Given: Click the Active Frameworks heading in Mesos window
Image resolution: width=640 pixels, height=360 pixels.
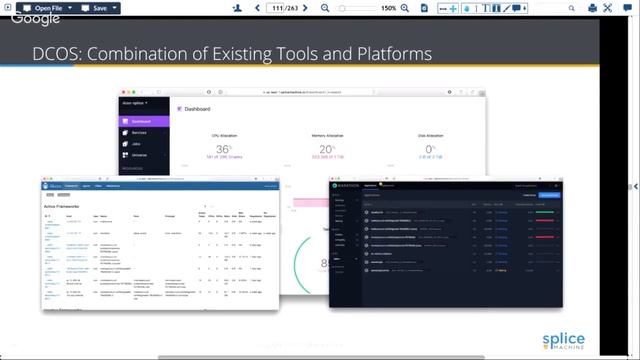Looking at the screenshot, I should [61, 207].
